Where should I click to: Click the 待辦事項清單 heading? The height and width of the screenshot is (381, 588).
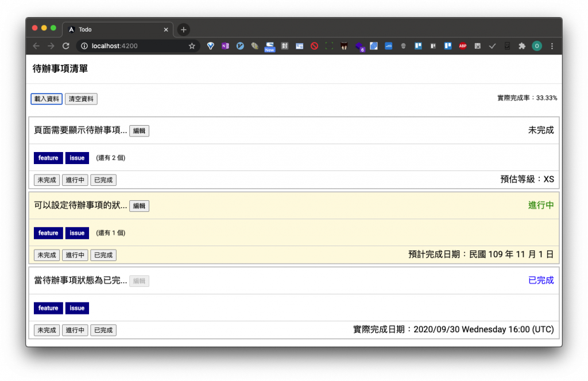tap(60, 68)
